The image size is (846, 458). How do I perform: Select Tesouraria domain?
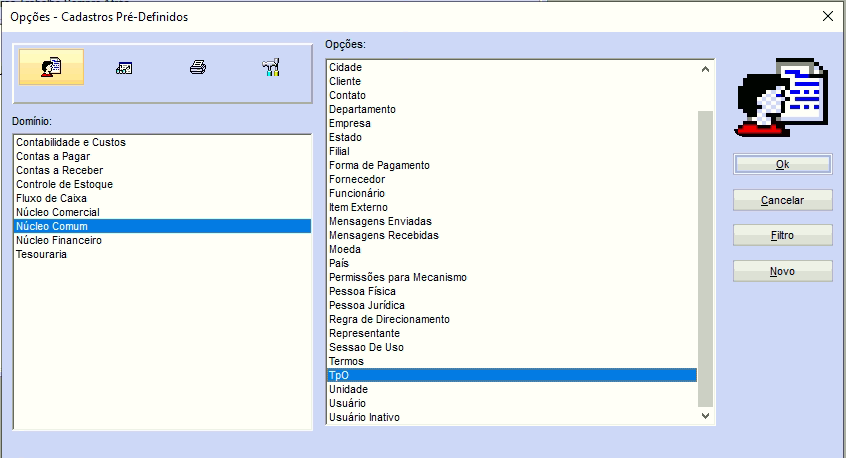[x=162, y=255]
